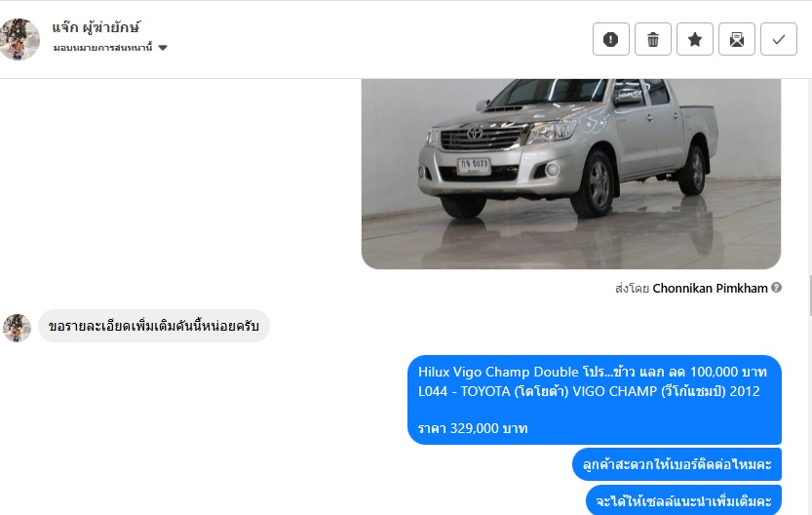812x515 pixels.
Task: Delete conversation with trash icon
Action: click(652, 39)
